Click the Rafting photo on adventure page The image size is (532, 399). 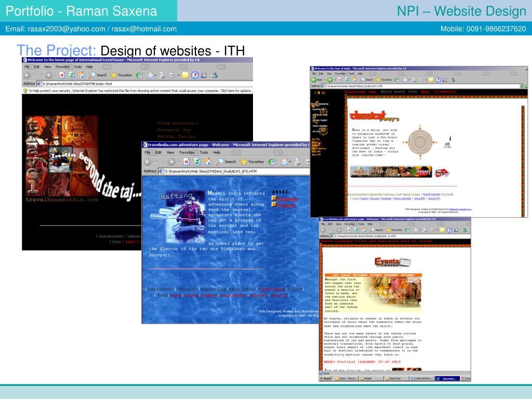[x=185, y=217]
